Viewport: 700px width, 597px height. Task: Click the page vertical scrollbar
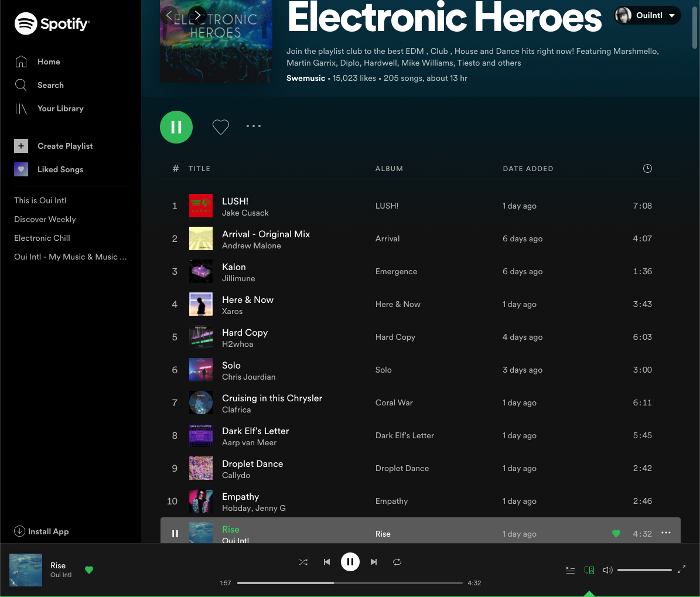pyautogui.click(x=695, y=27)
